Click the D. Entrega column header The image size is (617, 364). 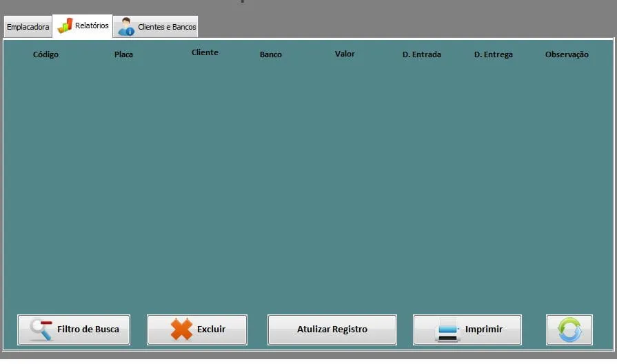(494, 54)
